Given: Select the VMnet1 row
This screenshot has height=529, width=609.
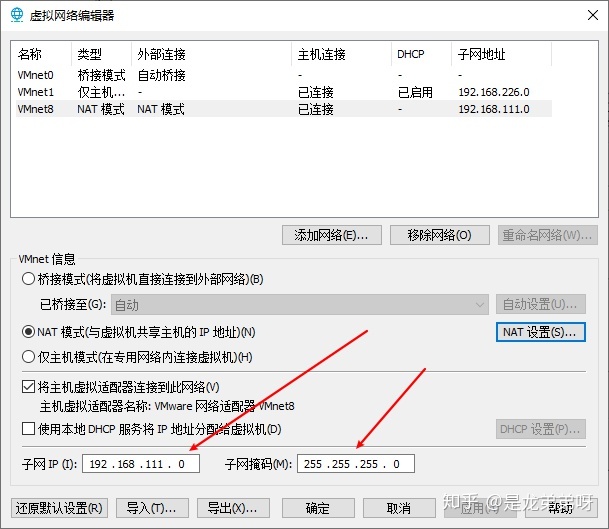Looking at the screenshot, I should click(x=284, y=92).
